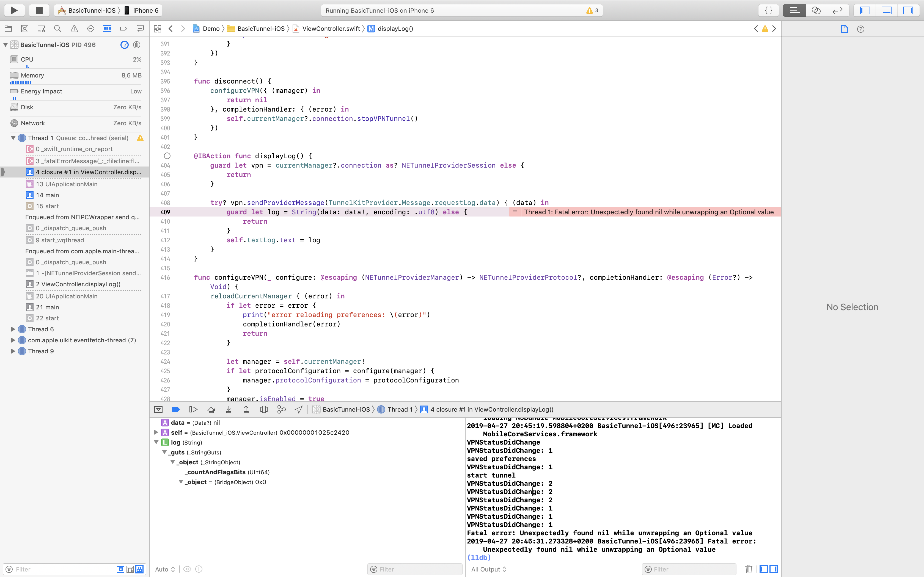The image size is (924, 577).
Task: Expand the self variable disclosure triangle
Action: 156,432
